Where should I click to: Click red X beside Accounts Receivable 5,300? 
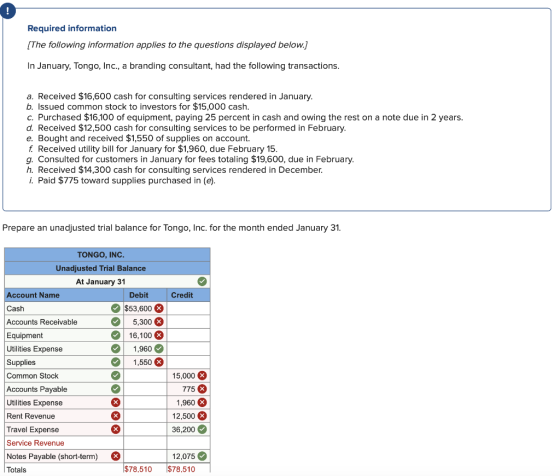coord(159,322)
